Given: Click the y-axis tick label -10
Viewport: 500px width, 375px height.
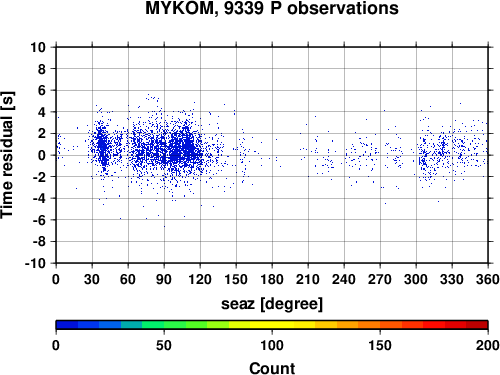Looking at the screenshot, I should [35, 263].
